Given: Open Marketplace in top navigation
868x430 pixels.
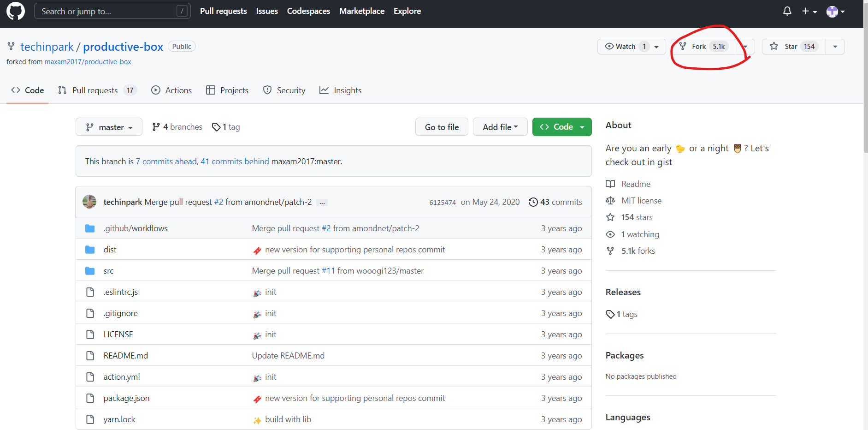Looking at the screenshot, I should pos(362,11).
